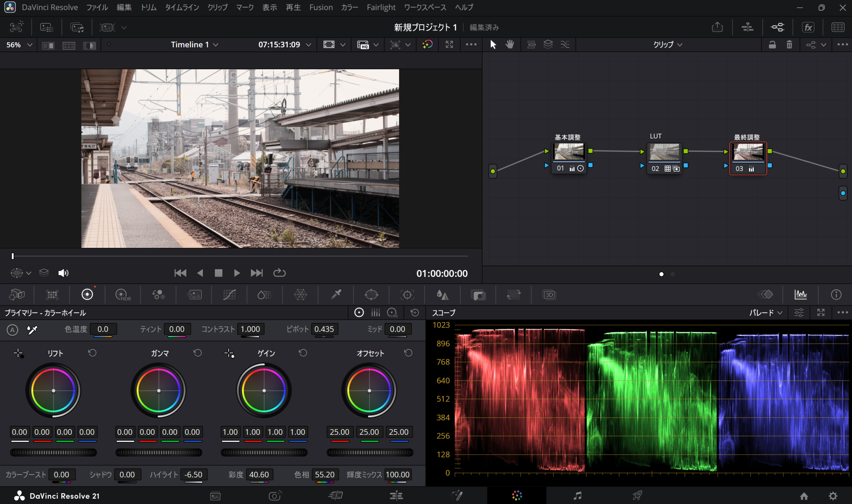This screenshot has width=852, height=504.
Task: Click the trash icon above node graph
Action: click(x=789, y=45)
